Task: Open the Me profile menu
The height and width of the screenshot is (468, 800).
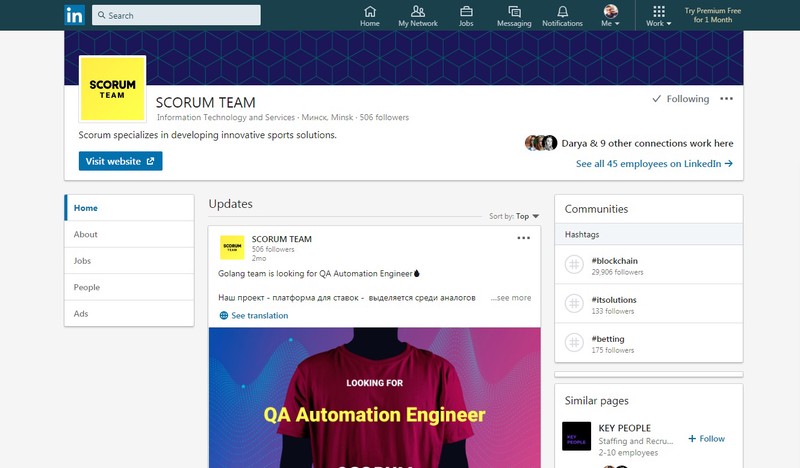Action: click(610, 16)
